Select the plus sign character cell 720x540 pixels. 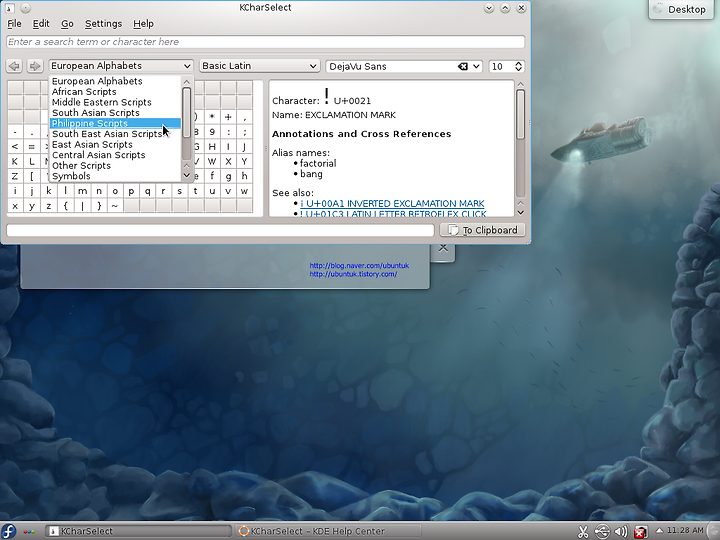click(228, 117)
